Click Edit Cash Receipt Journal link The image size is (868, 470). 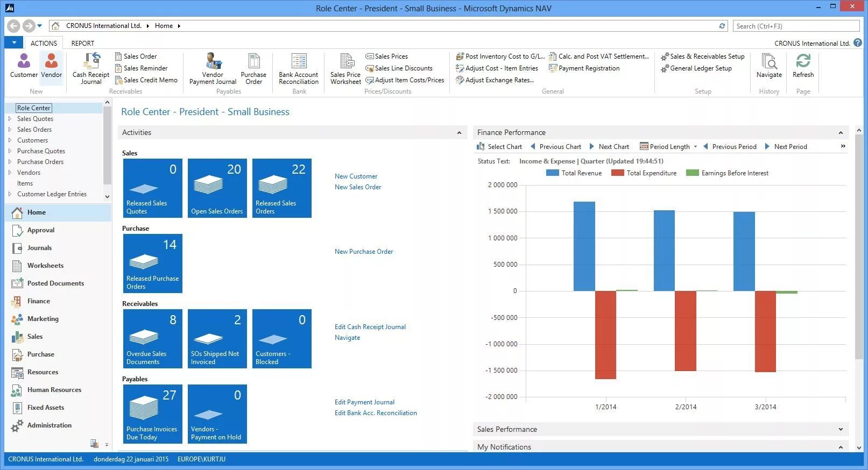[370, 326]
